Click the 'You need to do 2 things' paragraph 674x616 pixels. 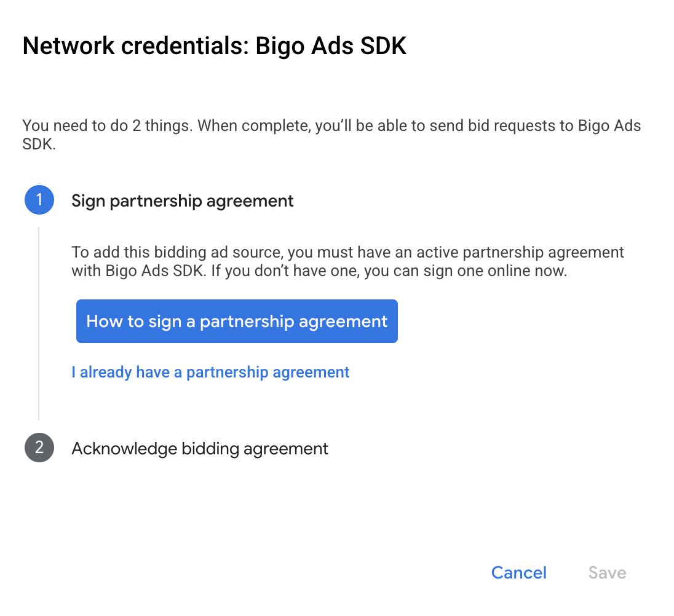(x=331, y=135)
